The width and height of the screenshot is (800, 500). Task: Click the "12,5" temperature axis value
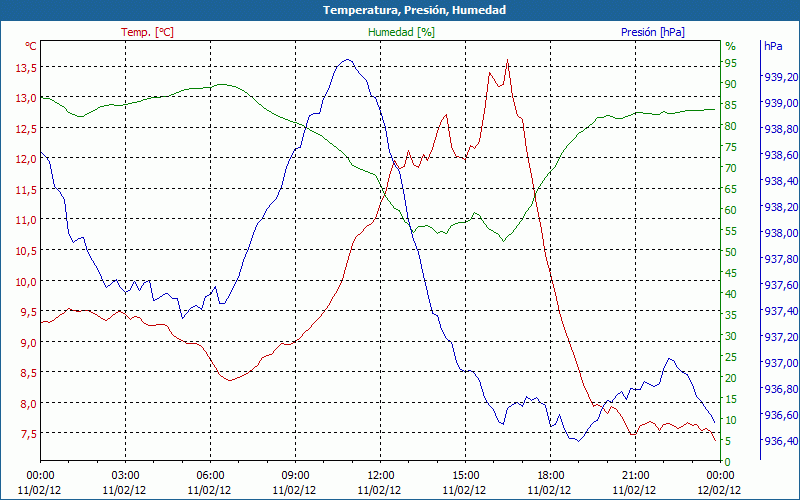(x=25, y=129)
